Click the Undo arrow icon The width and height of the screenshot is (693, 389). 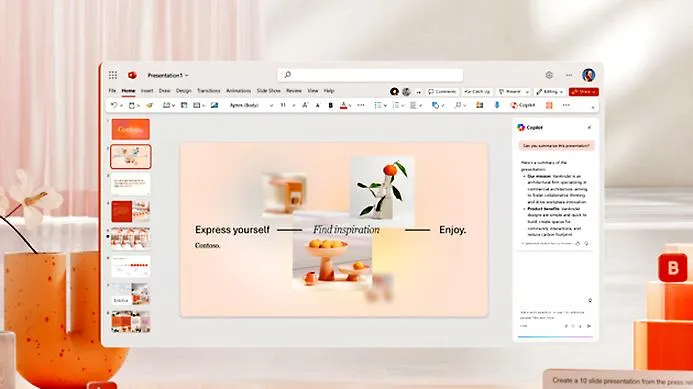click(114, 105)
